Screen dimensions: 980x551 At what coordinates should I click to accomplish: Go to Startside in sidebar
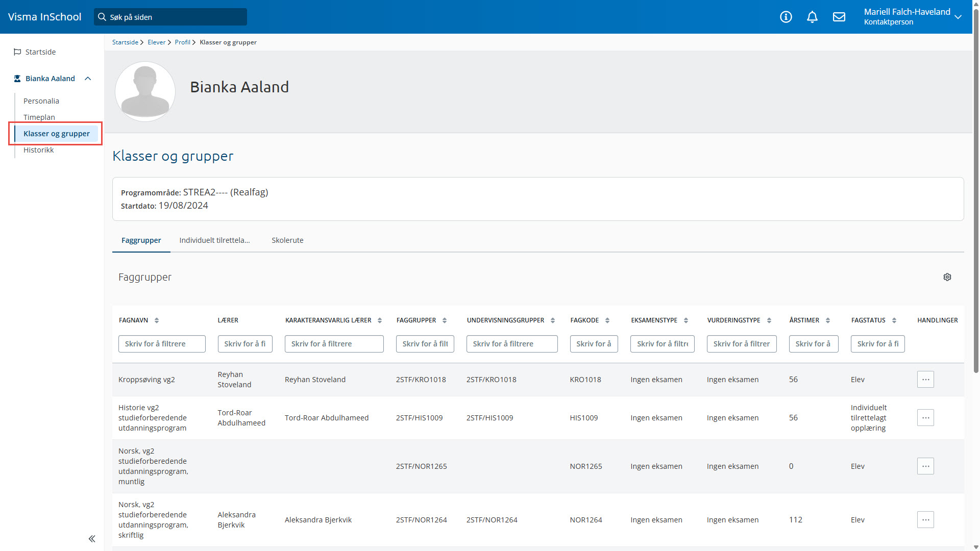[x=41, y=52]
